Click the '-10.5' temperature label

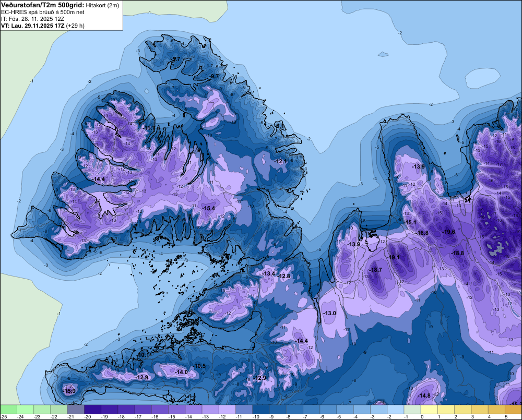(x=199, y=366)
